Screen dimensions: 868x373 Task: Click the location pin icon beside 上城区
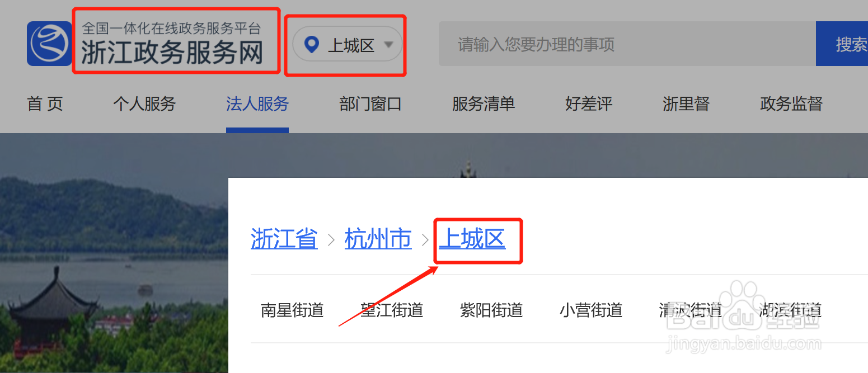[311, 44]
